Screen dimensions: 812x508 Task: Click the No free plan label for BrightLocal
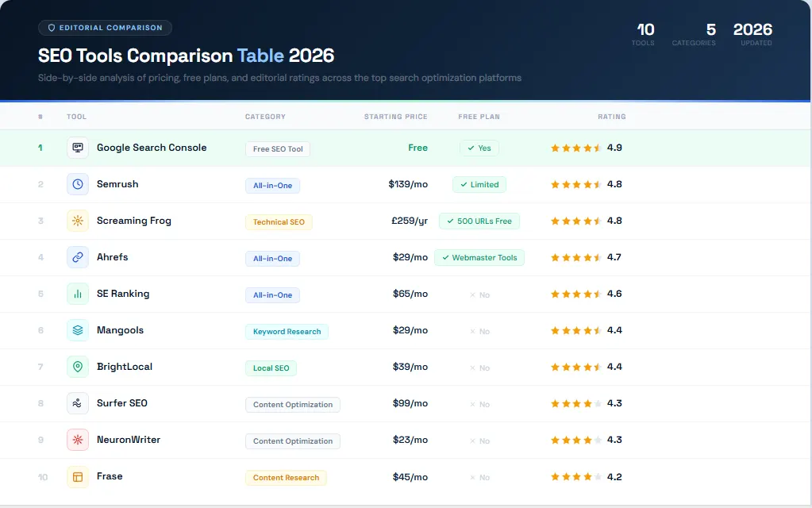[479, 368]
